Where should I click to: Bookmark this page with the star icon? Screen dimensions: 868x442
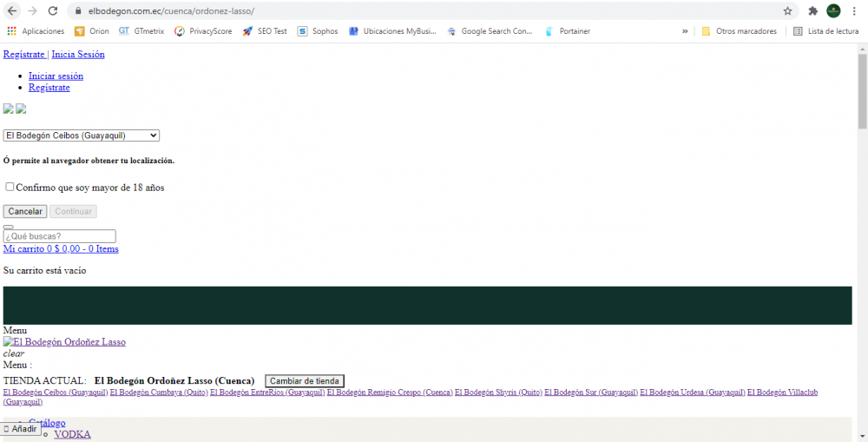click(788, 11)
